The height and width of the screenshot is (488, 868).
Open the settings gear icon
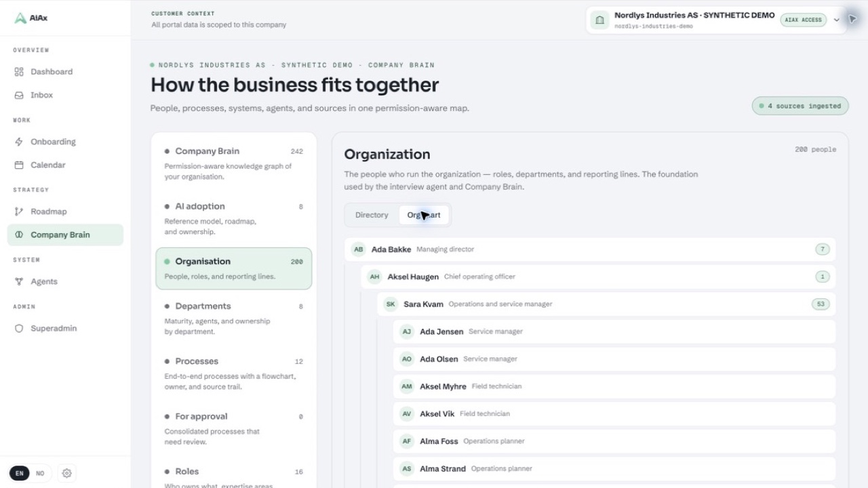66,473
